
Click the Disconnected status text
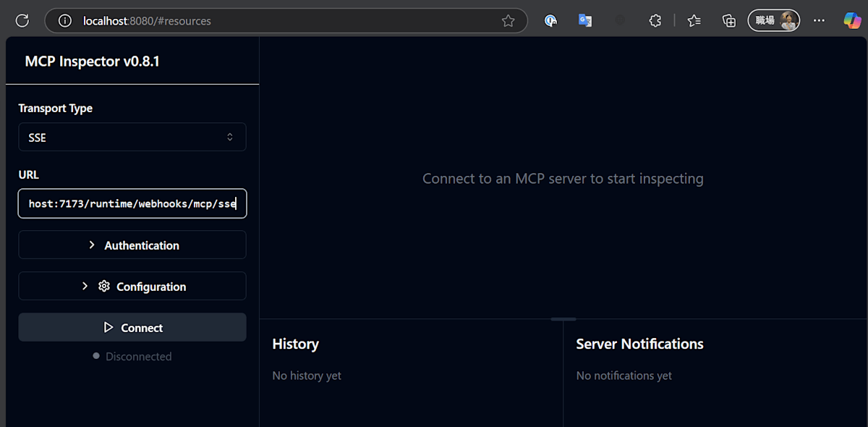point(138,356)
